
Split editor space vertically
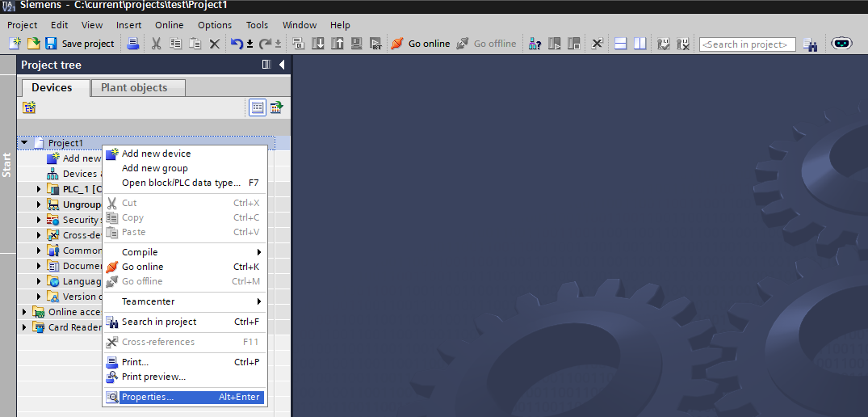tap(640, 43)
